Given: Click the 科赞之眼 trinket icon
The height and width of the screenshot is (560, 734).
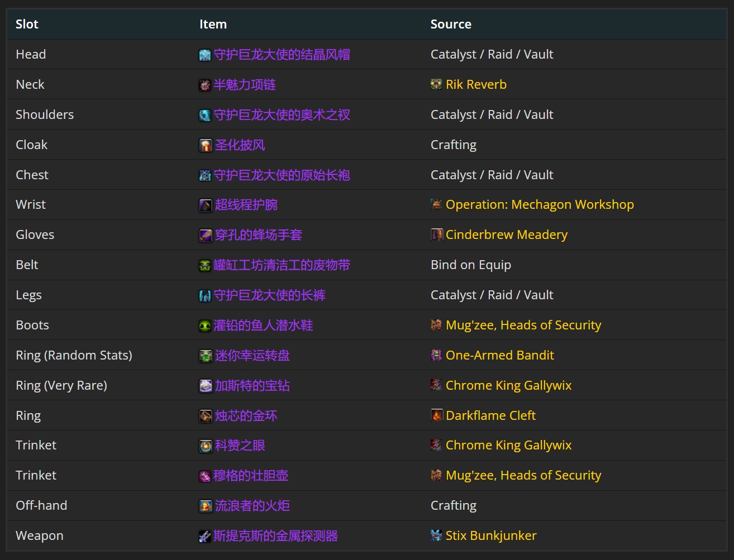Looking at the screenshot, I should click(205, 445).
